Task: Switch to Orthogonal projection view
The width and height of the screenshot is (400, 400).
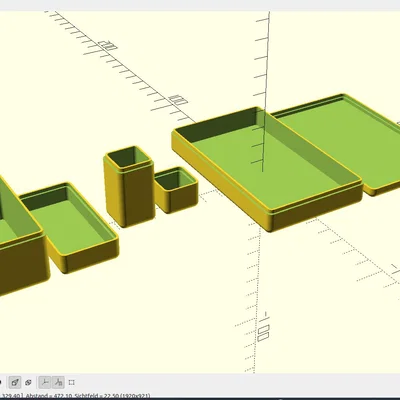Action: pos(28,382)
